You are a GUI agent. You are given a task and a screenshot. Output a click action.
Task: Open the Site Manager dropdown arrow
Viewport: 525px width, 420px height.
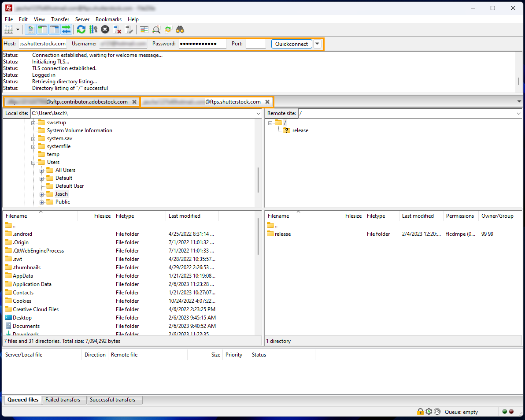[x=18, y=30]
